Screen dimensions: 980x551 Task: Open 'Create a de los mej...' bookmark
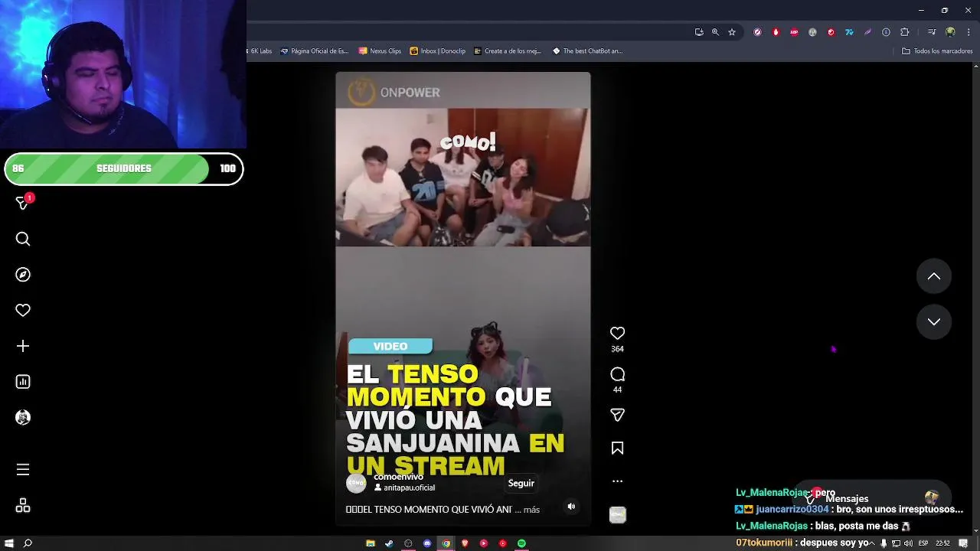point(508,51)
